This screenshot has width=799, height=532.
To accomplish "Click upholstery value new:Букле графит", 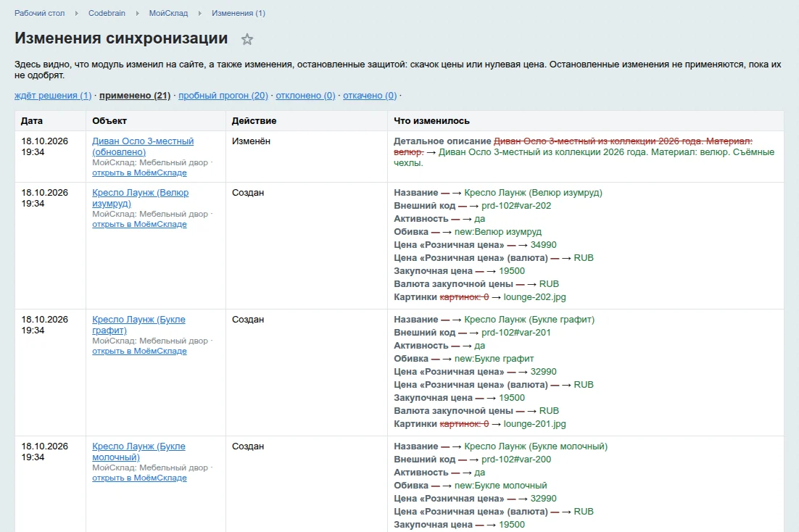I will coord(494,359).
